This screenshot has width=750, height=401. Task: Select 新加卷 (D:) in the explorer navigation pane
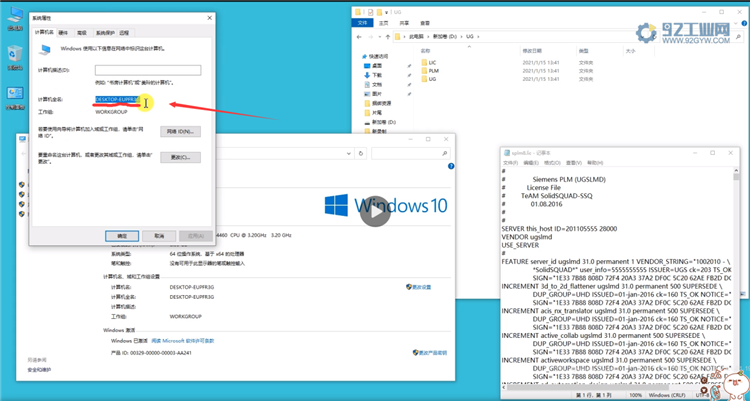380,122
